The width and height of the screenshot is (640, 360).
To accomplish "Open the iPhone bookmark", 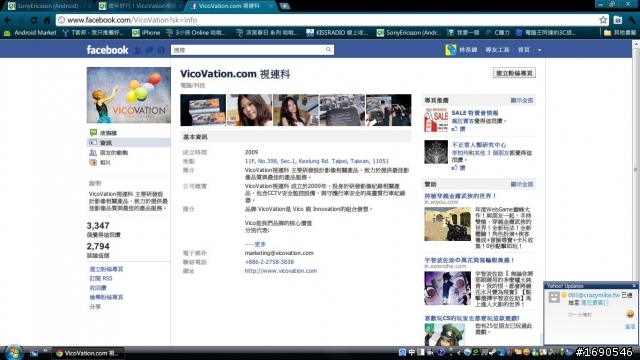I will coord(146,33).
